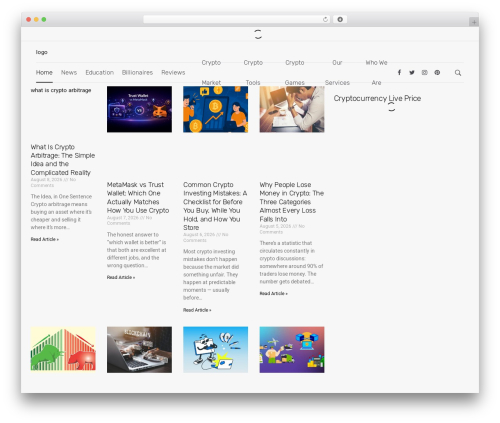This screenshot has width=500, height=423.
Task: Open MetaMask vs Trust Wallet thumbnail
Action: point(139,109)
